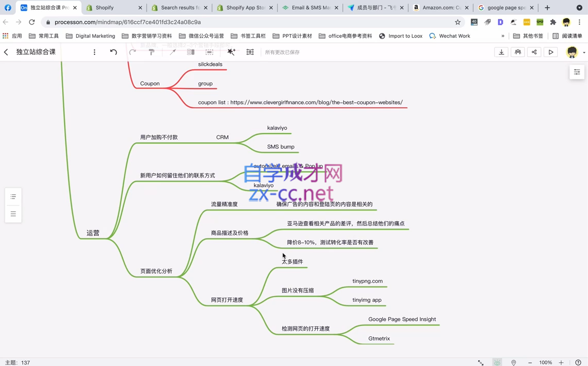Redo the last undone change
This screenshot has width=588, height=366.
[133, 52]
